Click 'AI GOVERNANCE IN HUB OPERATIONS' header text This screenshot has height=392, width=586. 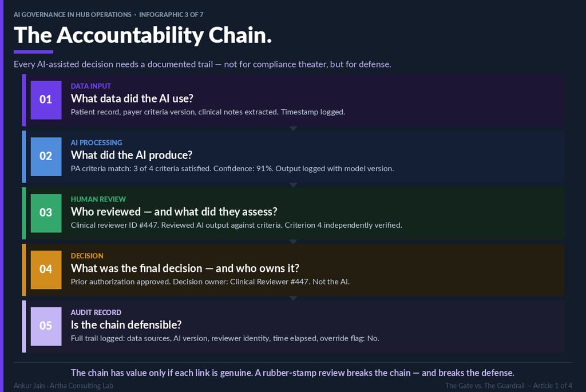click(x=72, y=15)
